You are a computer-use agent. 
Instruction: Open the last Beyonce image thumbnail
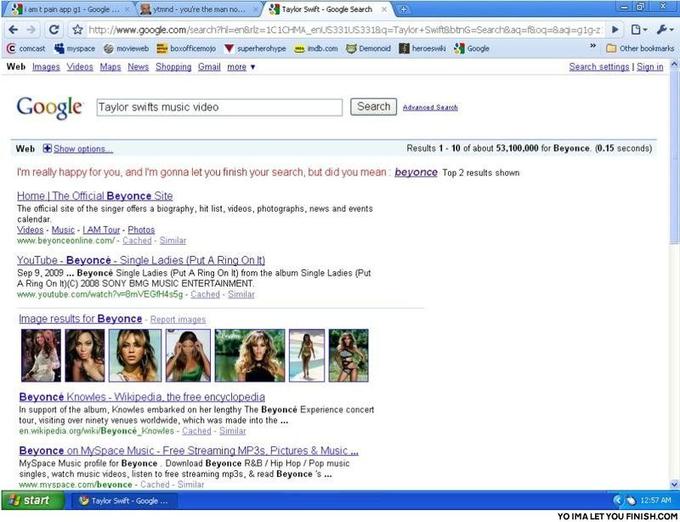(349, 356)
